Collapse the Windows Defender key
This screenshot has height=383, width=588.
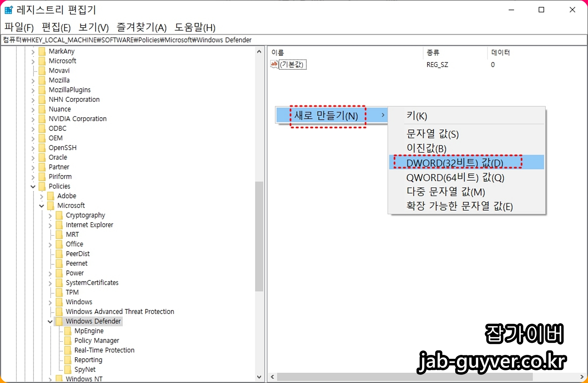point(50,322)
